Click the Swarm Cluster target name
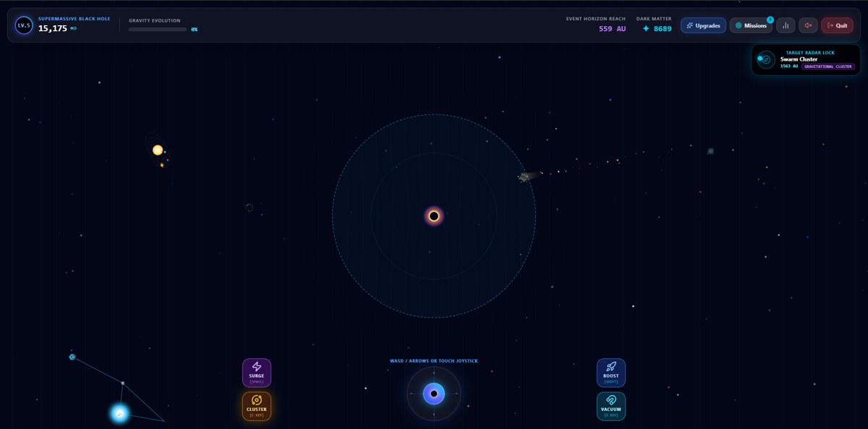 pyautogui.click(x=799, y=59)
